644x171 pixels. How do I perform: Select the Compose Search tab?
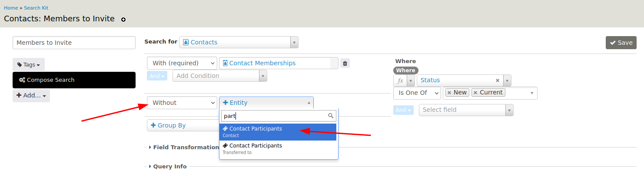(74, 80)
